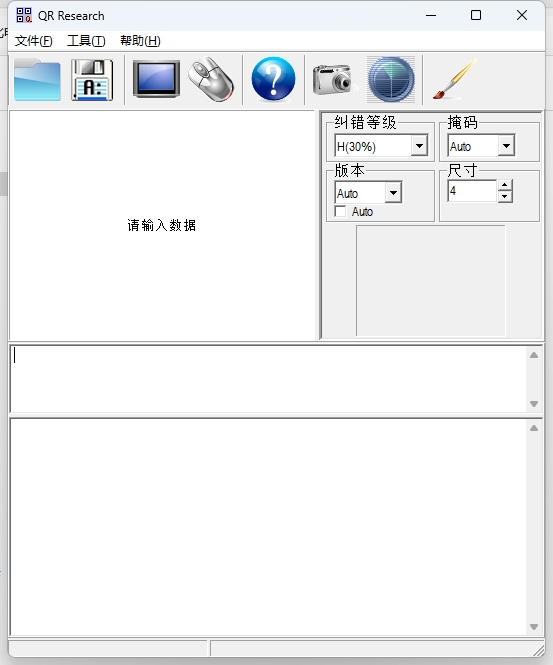The width and height of the screenshot is (553, 665).
Task: Open the 帮助(H) menu
Action: (140, 41)
